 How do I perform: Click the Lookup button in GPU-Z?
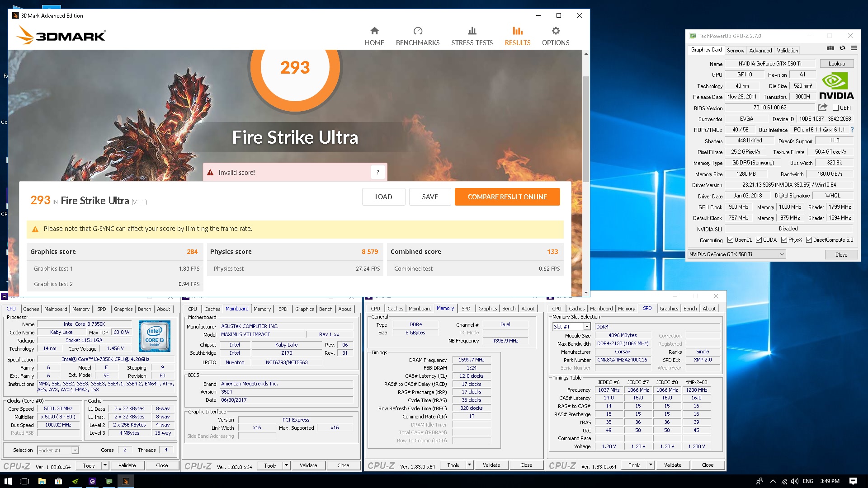836,64
